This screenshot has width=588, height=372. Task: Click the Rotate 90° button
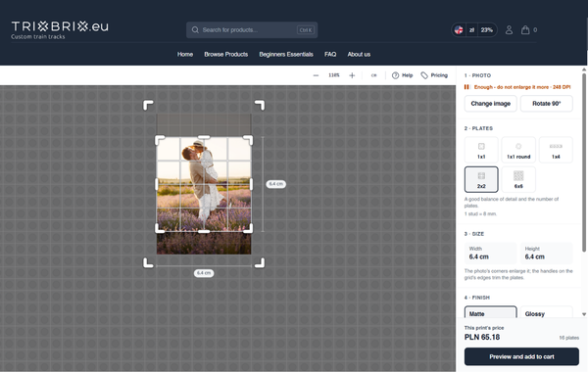click(547, 104)
